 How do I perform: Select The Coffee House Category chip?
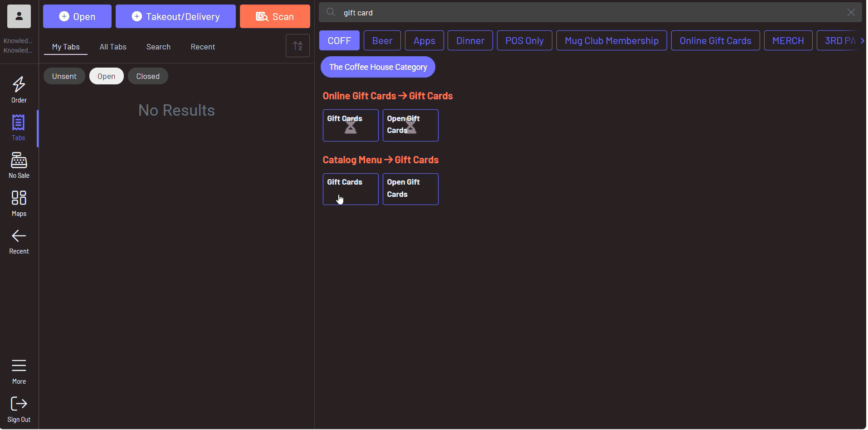pyautogui.click(x=378, y=67)
